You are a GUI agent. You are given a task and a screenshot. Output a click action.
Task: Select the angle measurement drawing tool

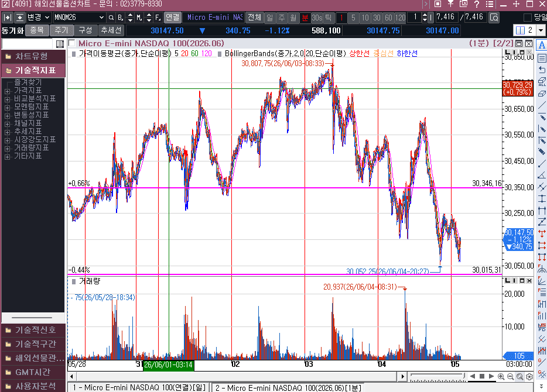(542, 175)
